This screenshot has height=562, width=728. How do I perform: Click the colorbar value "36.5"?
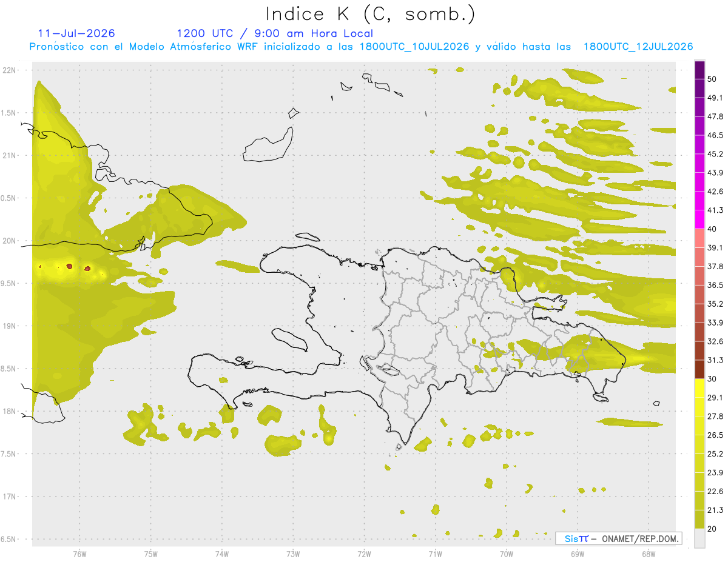[715, 285]
